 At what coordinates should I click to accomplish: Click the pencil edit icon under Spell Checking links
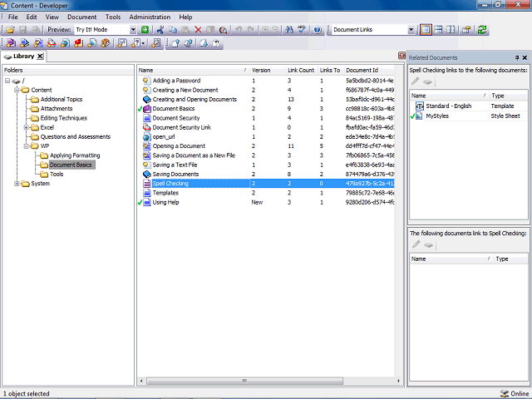[416, 81]
